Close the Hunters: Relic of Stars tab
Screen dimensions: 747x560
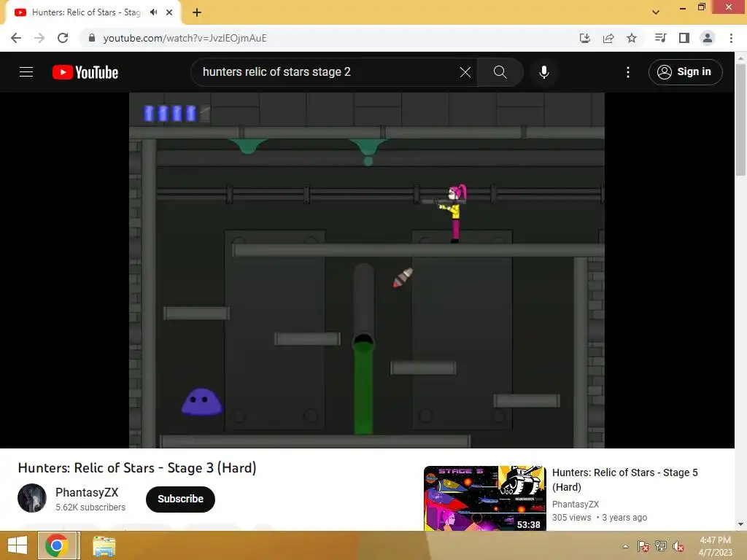pos(169,12)
